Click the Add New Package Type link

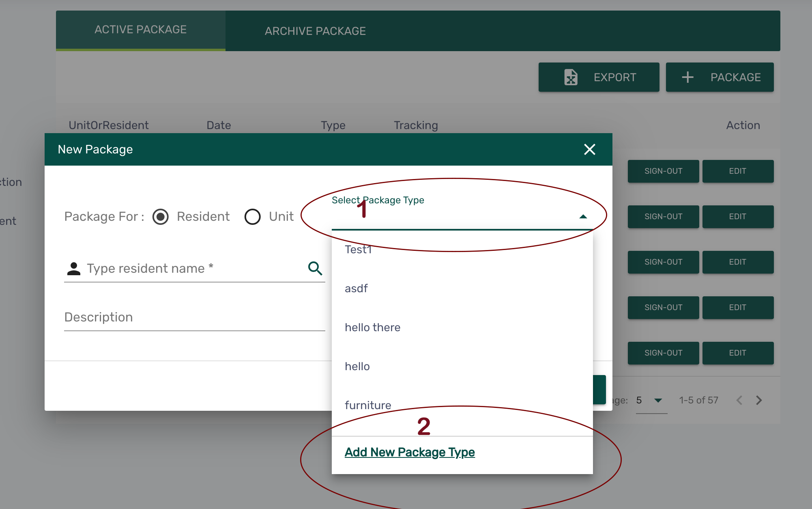click(410, 452)
